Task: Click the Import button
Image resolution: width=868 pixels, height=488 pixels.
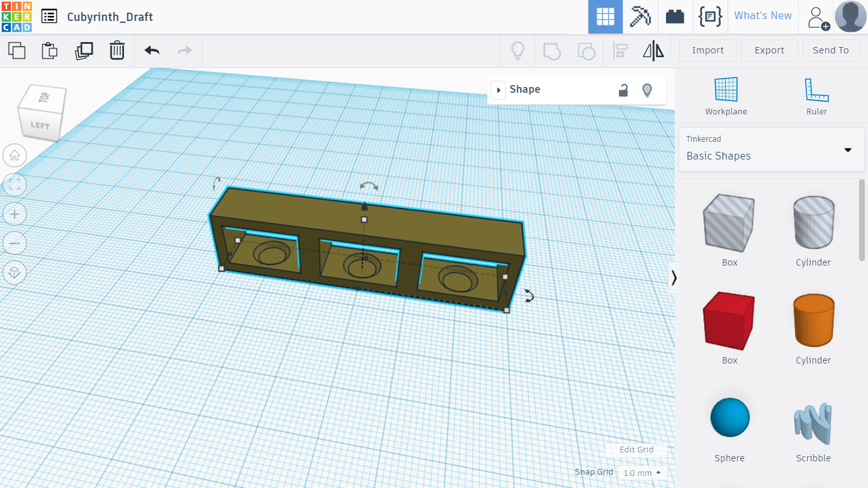Action: 708,50
